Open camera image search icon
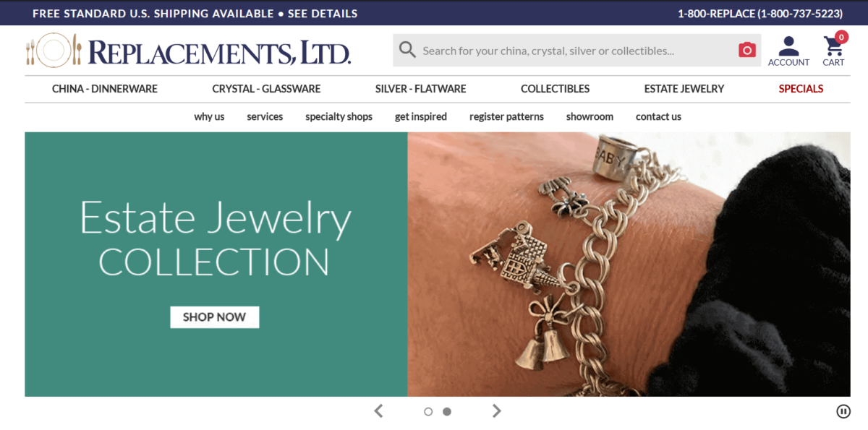 point(746,50)
